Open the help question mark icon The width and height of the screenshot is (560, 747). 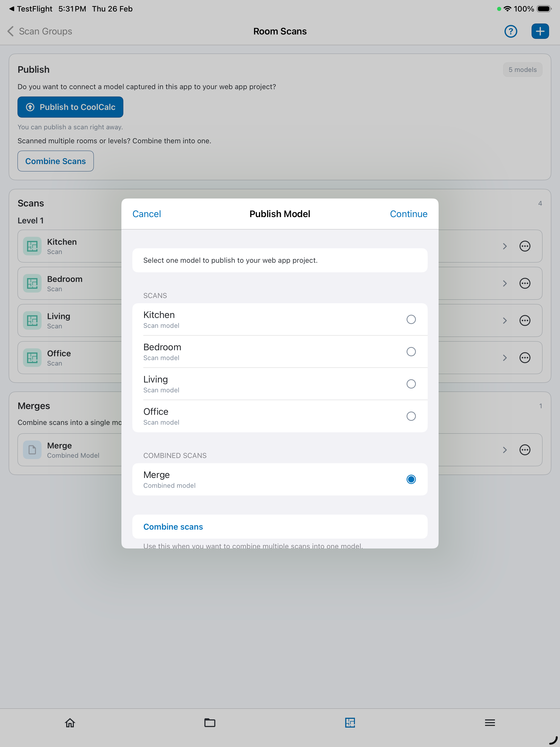coord(511,31)
